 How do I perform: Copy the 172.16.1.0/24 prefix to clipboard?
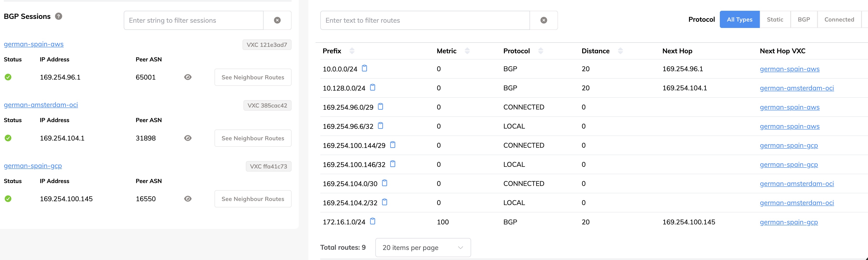[x=372, y=221]
